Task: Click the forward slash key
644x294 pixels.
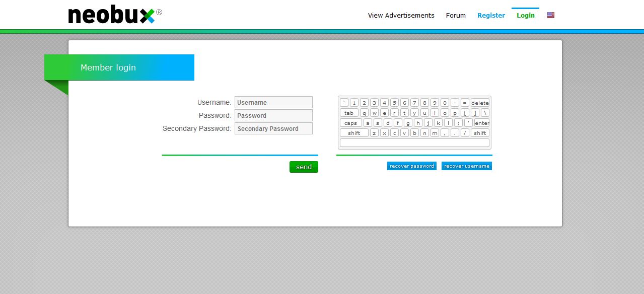Action: point(465,133)
